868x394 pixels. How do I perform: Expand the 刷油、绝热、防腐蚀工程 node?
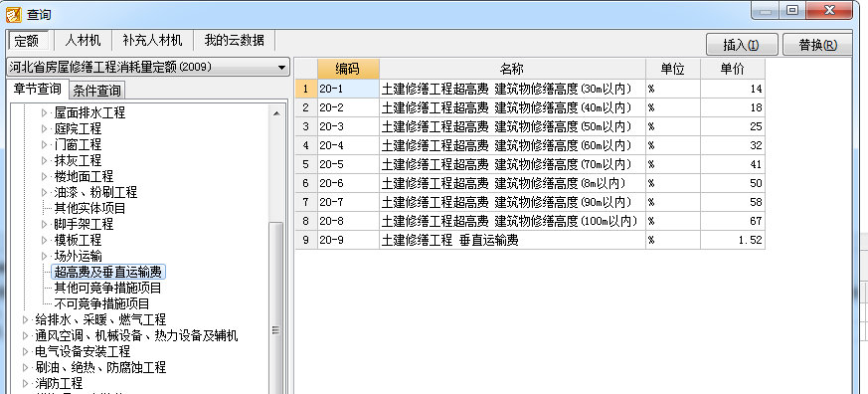click(26, 368)
